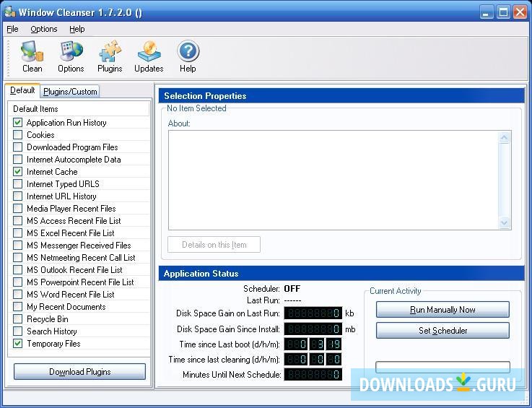Click the Scheduler OFF status text
The width and height of the screenshot is (532, 408).
pos(292,289)
